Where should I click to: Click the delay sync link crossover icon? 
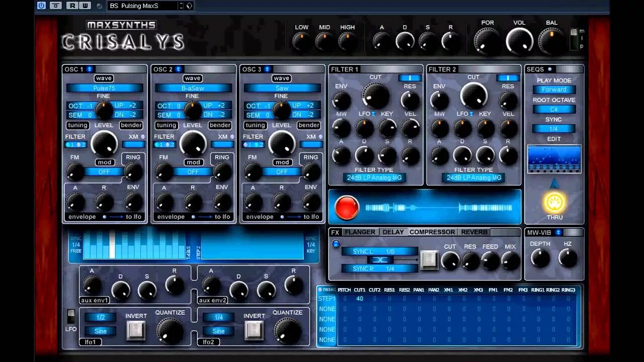coord(380,260)
